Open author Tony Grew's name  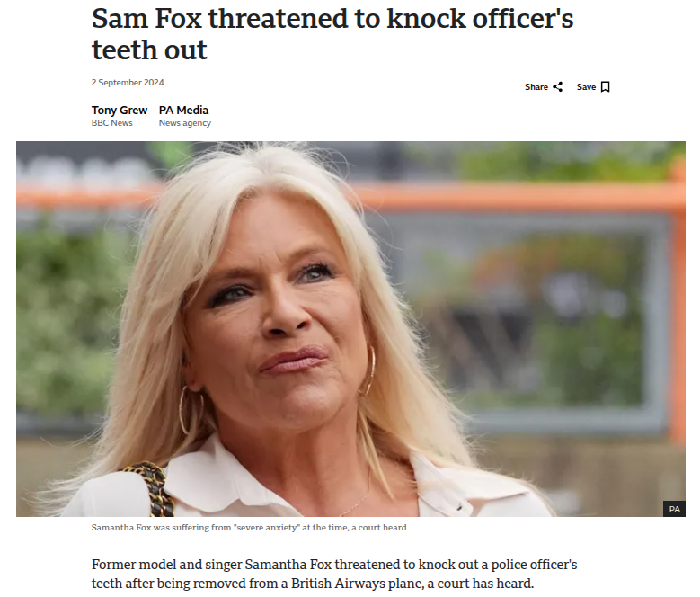[x=120, y=110]
